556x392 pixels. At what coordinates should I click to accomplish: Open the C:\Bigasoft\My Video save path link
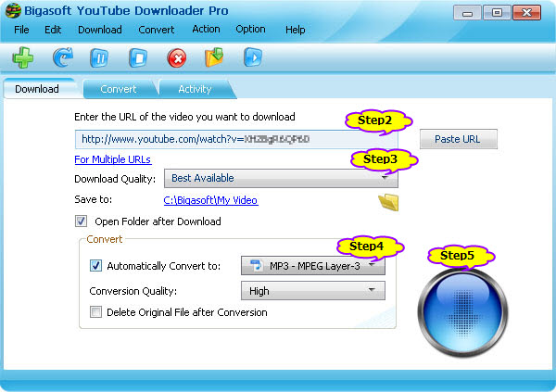pos(210,200)
